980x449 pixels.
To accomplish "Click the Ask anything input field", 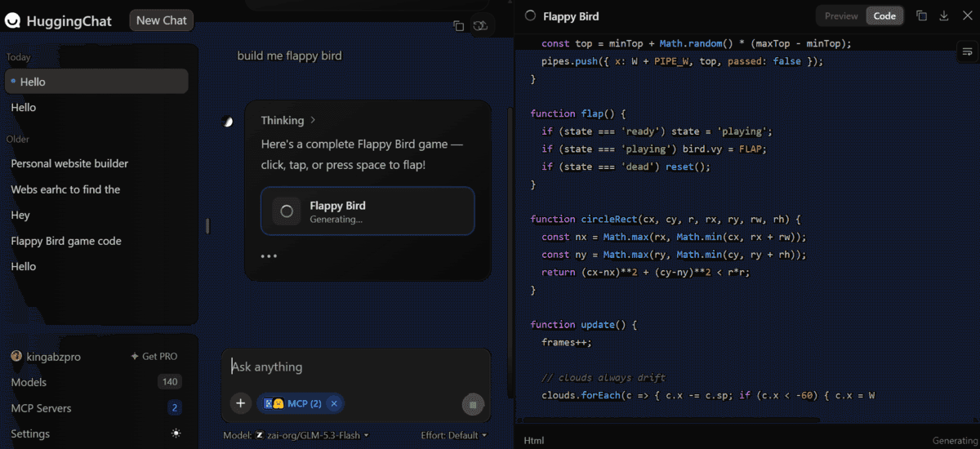I will 356,367.
